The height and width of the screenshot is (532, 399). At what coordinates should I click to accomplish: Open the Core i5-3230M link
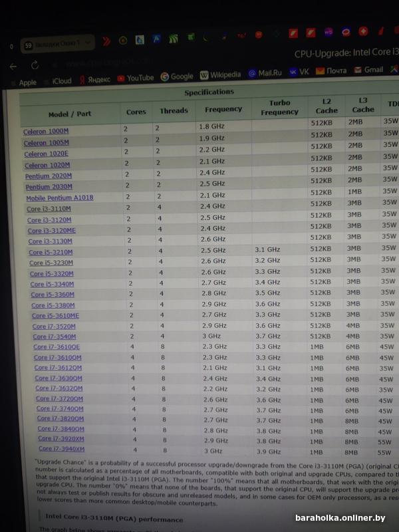51,263
